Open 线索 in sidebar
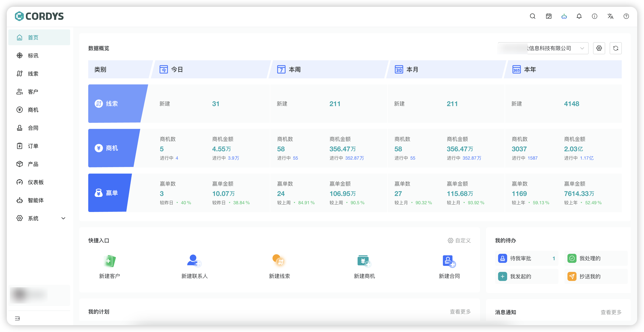The height and width of the screenshot is (332, 644). [x=39, y=74]
